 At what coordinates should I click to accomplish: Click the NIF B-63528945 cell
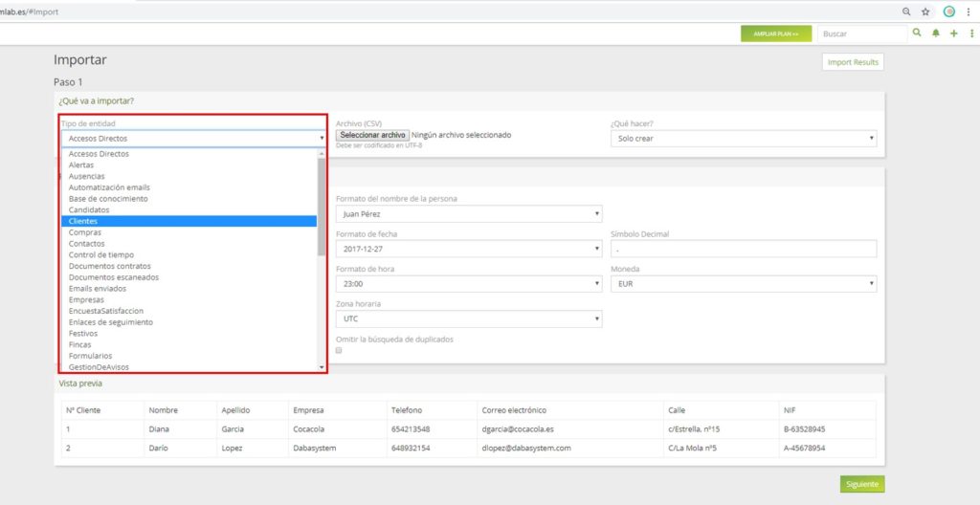coord(827,429)
